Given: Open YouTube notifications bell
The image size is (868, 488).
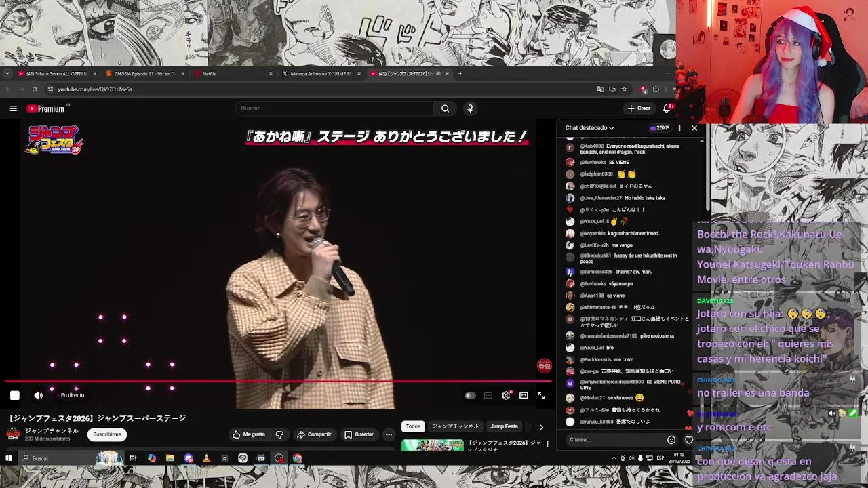Looking at the screenshot, I should pos(667,108).
